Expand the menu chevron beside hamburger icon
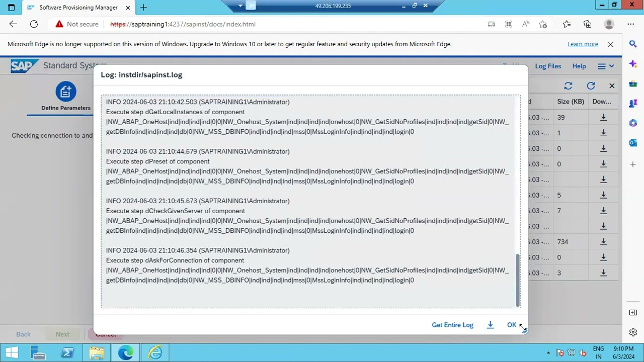This screenshot has width=644, height=362. click(611, 66)
